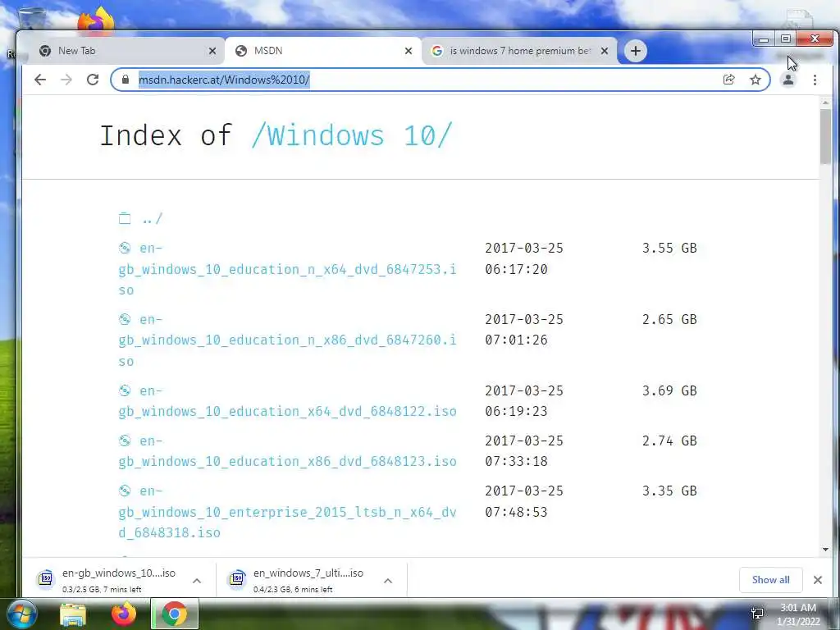The width and height of the screenshot is (840, 630).
Task: Open the Chrome profile icon
Action: pyautogui.click(x=788, y=80)
